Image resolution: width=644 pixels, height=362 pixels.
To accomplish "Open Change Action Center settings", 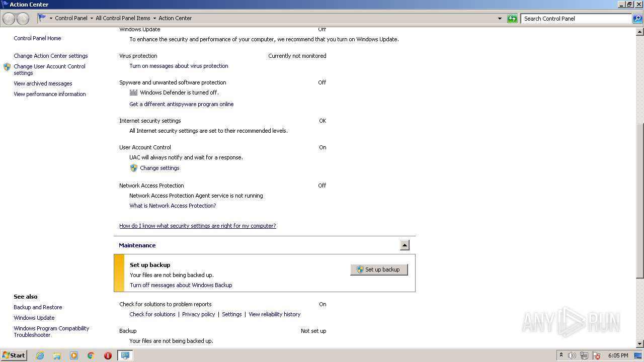I will coord(51,56).
